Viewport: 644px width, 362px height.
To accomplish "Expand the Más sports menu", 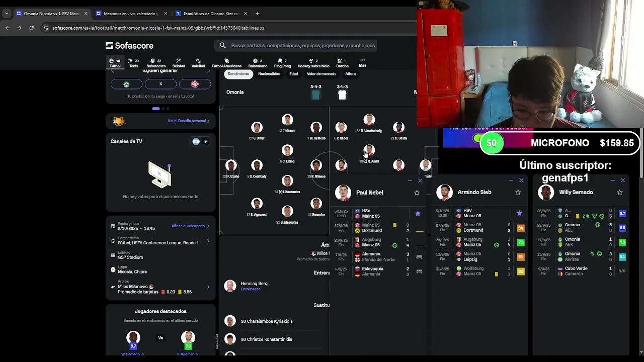I will click(362, 63).
